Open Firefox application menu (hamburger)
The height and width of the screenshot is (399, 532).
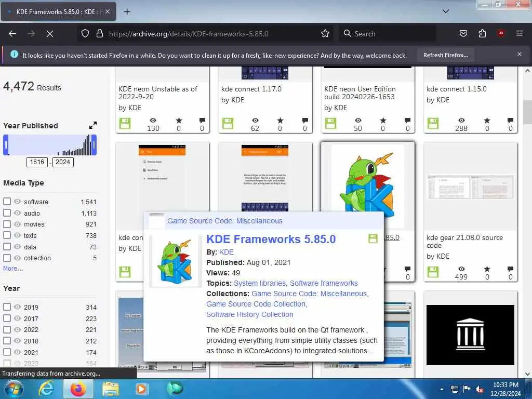519,33
